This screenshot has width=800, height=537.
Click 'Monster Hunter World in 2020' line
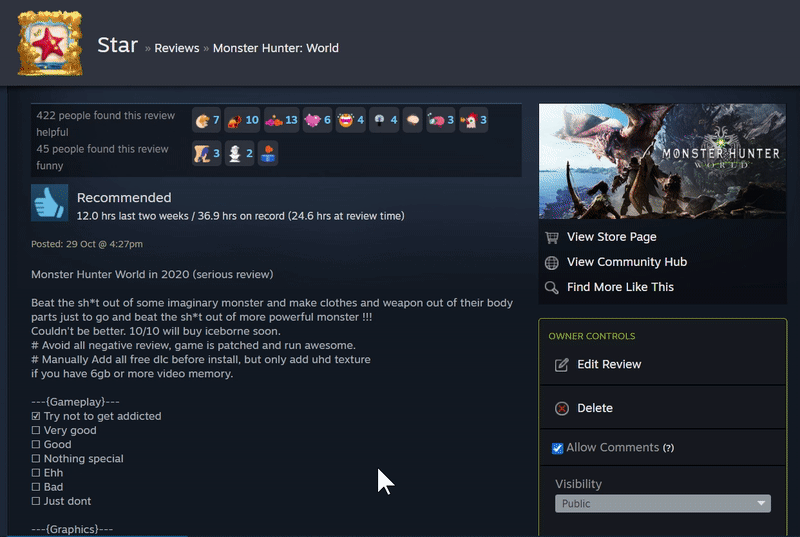(x=152, y=274)
